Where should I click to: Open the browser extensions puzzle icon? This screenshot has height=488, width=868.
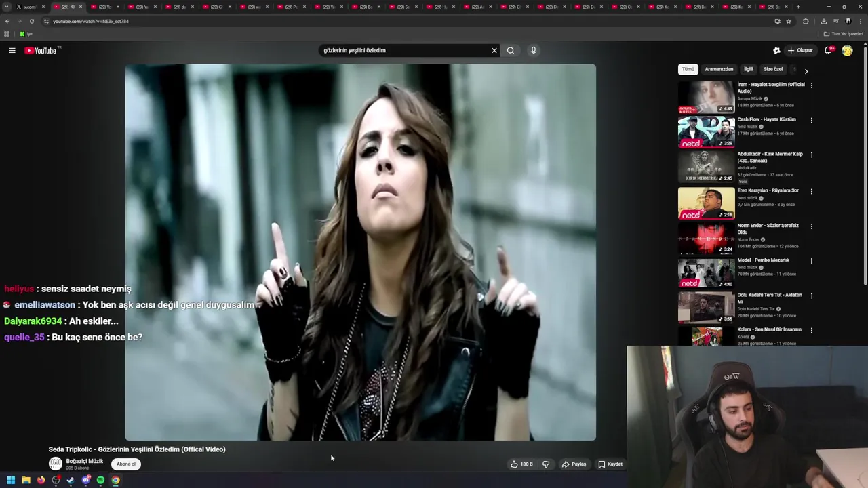tap(806, 21)
